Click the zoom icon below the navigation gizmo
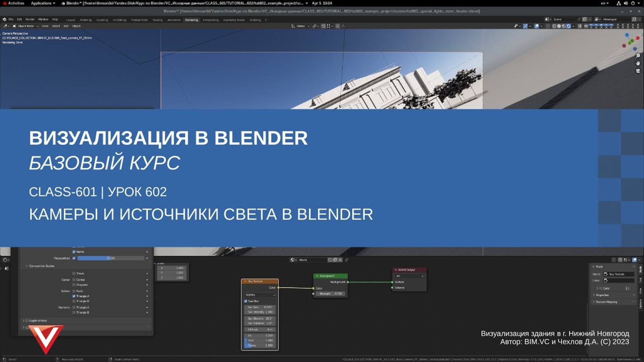Screen dimensions: 644x362 pyautogui.click(x=638, y=55)
